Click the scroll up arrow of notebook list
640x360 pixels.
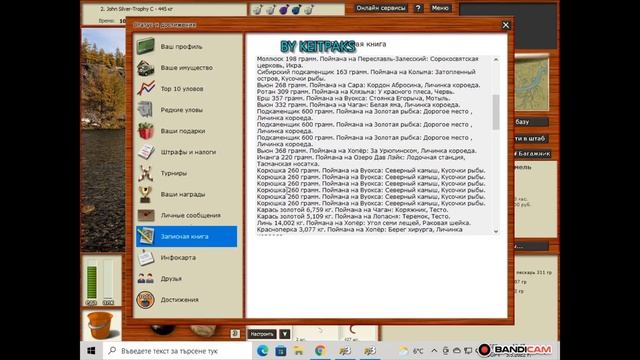pos(496,60)
